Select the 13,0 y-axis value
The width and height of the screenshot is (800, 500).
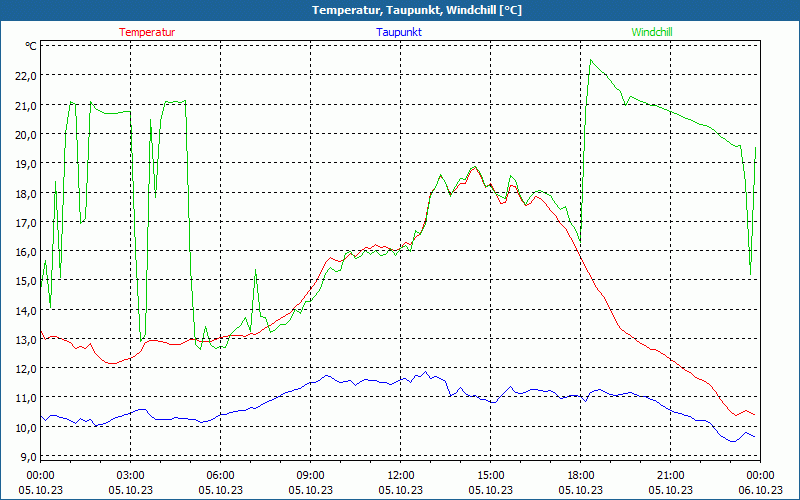tap(27, 339)
